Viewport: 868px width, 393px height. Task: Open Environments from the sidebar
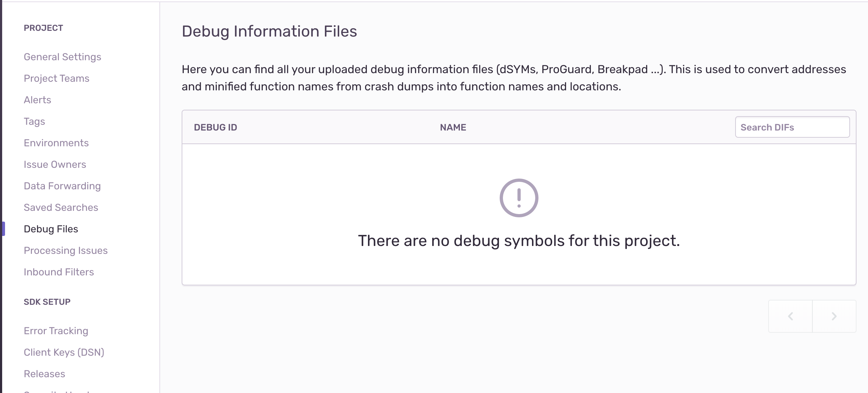[56, 143]
